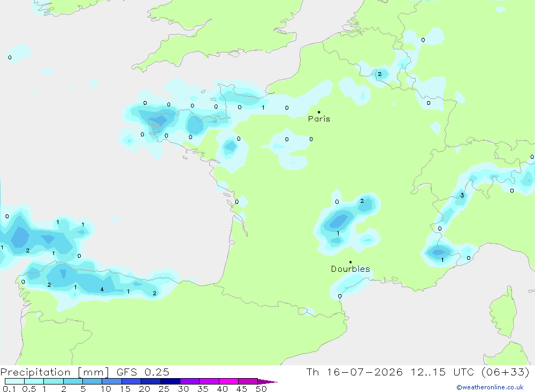Click the legend value "35"
Image resolution: width=535 pixels, height=392 pixels.
point(203,389)
